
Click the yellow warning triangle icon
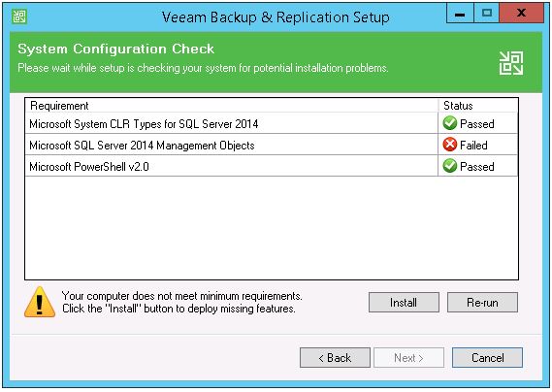40,302
